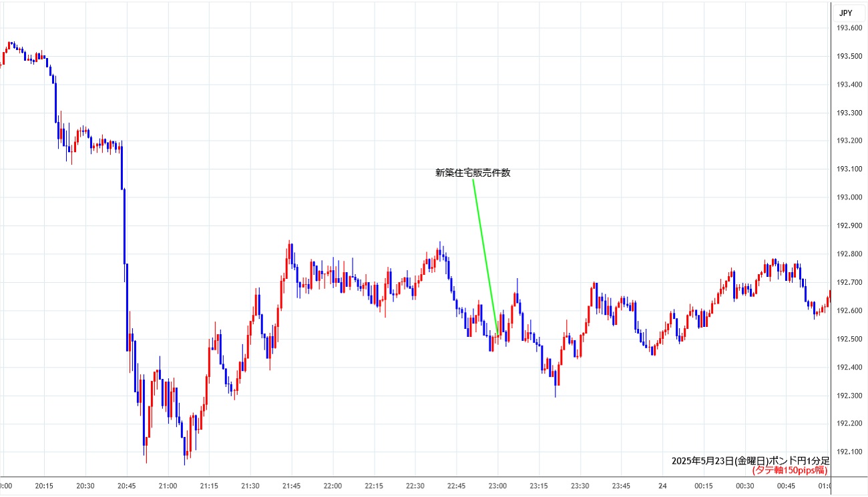The width and height of the screenshot is (868, 497).
Task: Click the 193.600 price axis label
Action: tap(849, 27)
